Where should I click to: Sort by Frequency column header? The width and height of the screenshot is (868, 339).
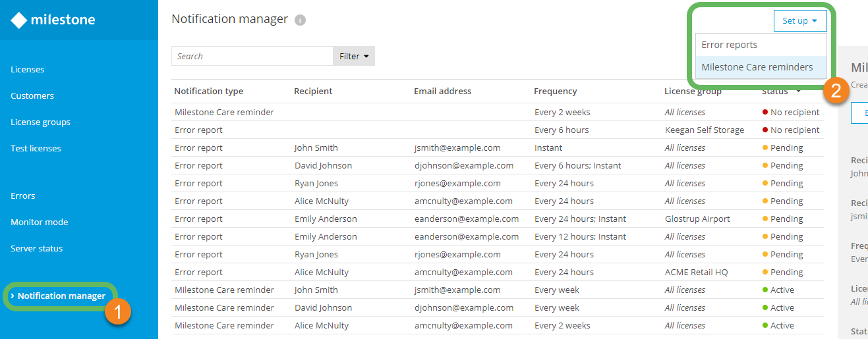click(555, 91)
